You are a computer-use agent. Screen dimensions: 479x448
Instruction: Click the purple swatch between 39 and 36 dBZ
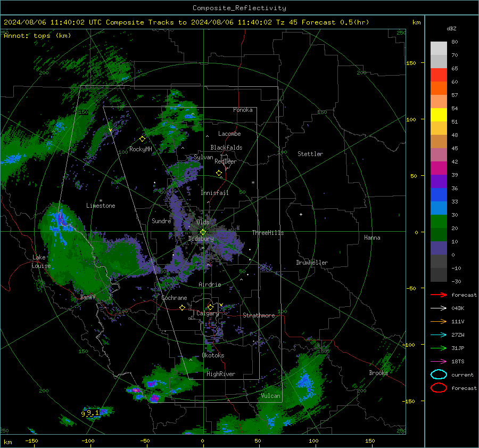(439, 181)
